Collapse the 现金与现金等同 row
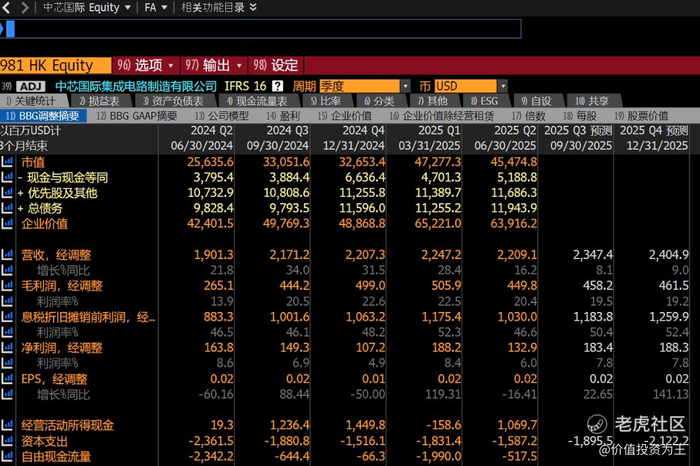Screen dimensions: 700x466 pos(22,177)
